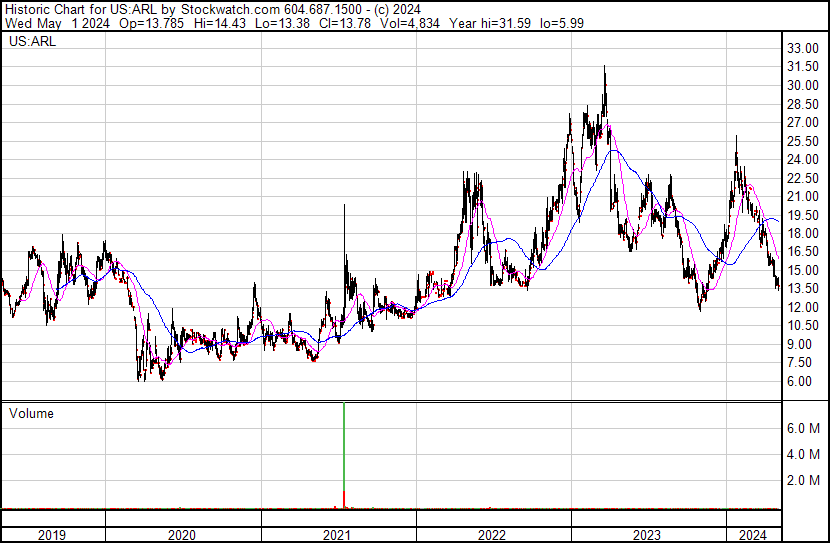Click the 18.00 price axis label
Viewport: 830px width, 543px height.
pos(803,233)
